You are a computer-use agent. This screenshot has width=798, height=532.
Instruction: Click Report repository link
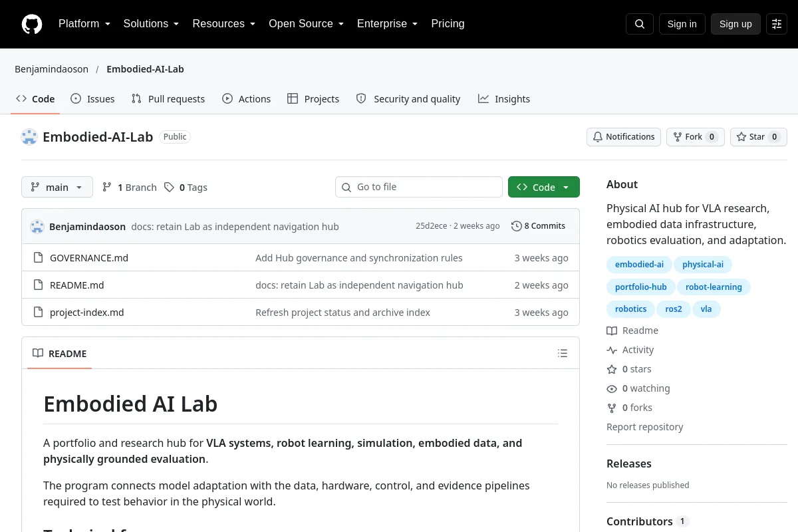pyautogui.click(x=645, y=427)
